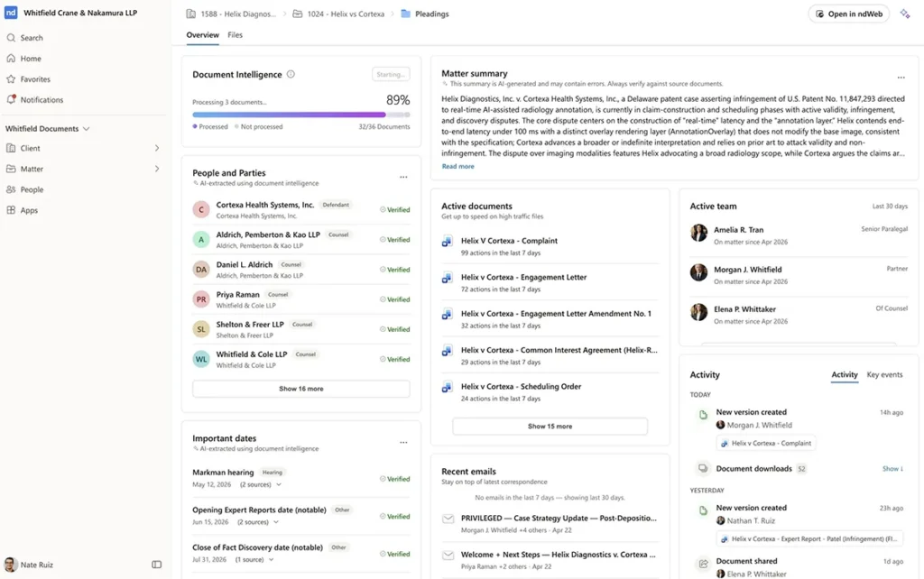Screen dimensions: 924x579
Task: Click Helix V Cortexa Complaint document icon
Action: point(448,241)
